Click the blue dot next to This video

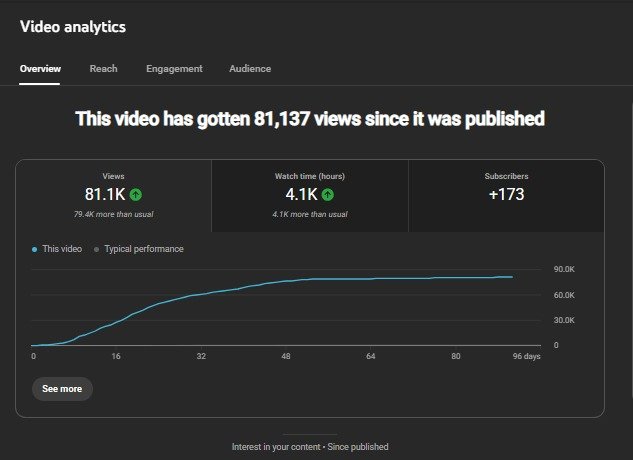[x=34, y=249]
